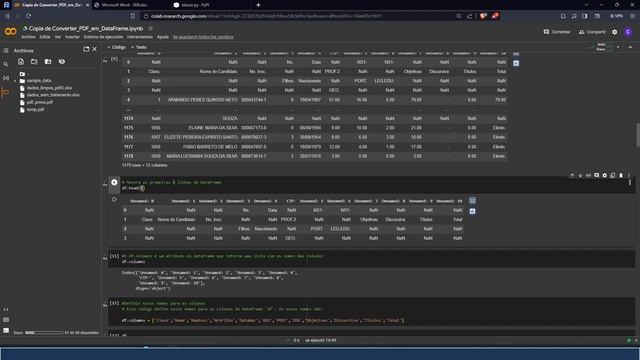The width and height of the screenshot is (640, 360).
Task: Select the files folder sidebar icon
Action: point(6,92)
